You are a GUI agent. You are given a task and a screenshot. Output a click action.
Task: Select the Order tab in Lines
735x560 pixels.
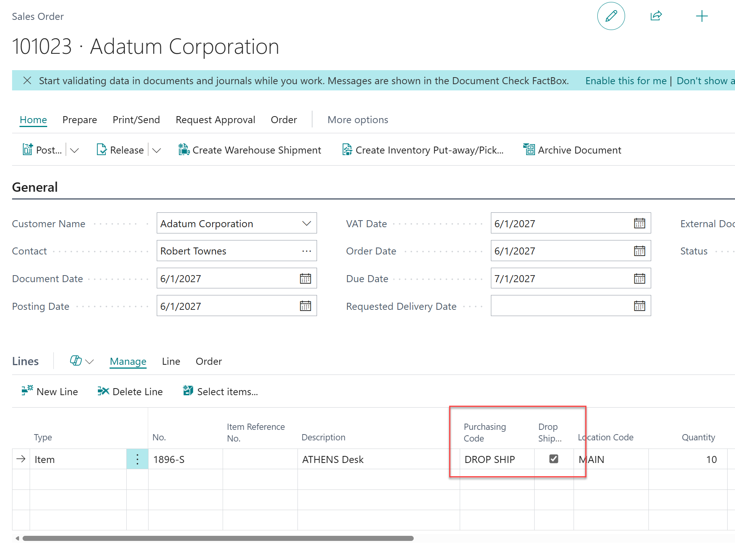point(209,361)
